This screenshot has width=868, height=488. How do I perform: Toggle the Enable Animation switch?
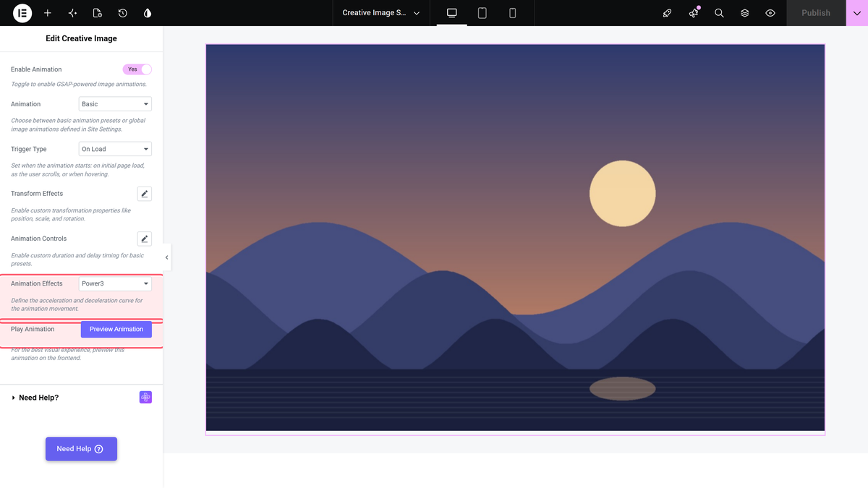[137, 69]
